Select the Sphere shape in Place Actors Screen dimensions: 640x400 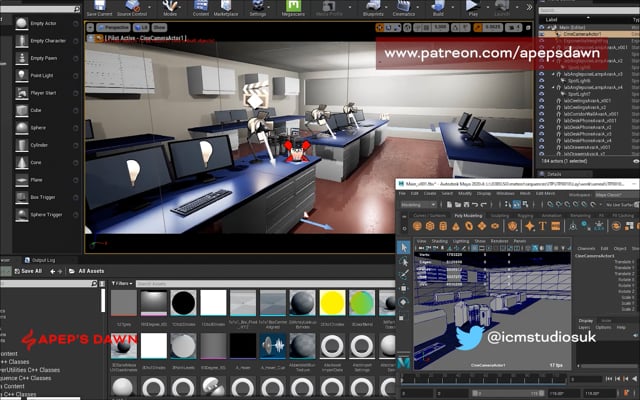pyautogui.click(x=22, y=127)
